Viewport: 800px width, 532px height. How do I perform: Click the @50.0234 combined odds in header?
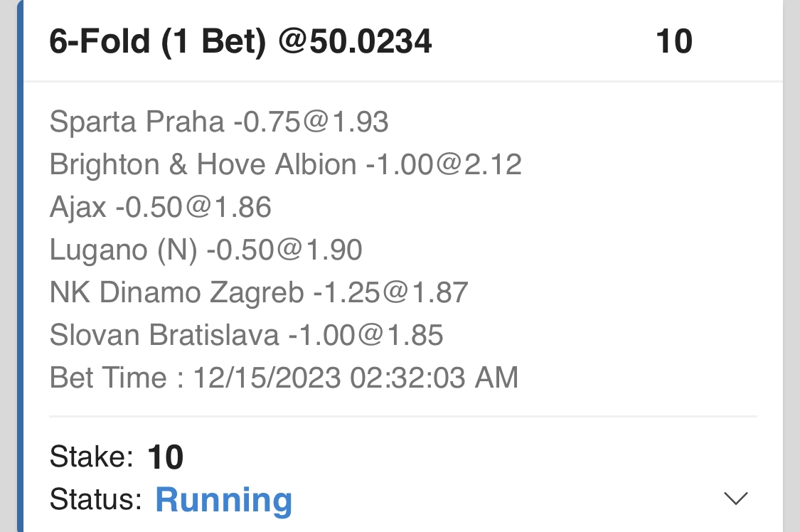pyautogui.click(x=355, y=43)
